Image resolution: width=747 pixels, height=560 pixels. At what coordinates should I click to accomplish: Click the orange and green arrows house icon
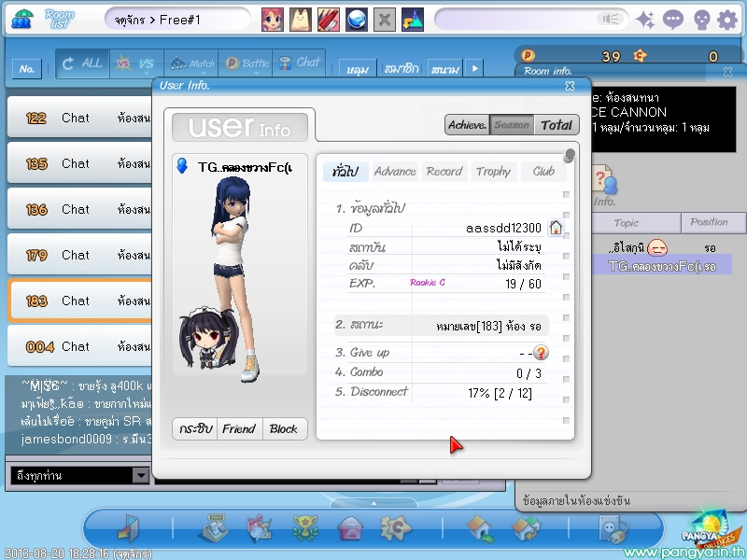526,528
